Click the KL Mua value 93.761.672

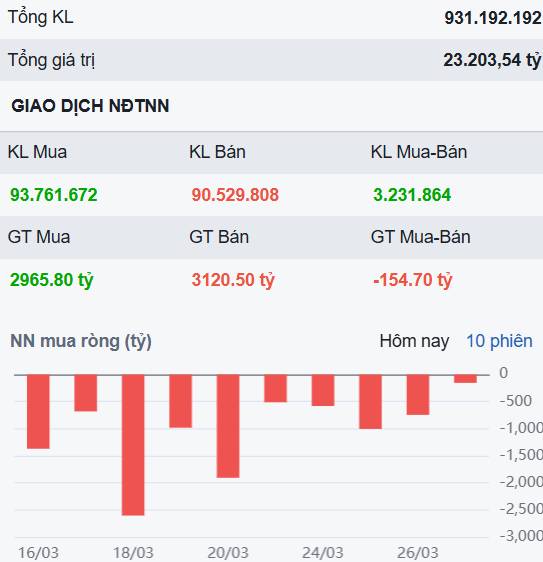click(x=54, y=195)
